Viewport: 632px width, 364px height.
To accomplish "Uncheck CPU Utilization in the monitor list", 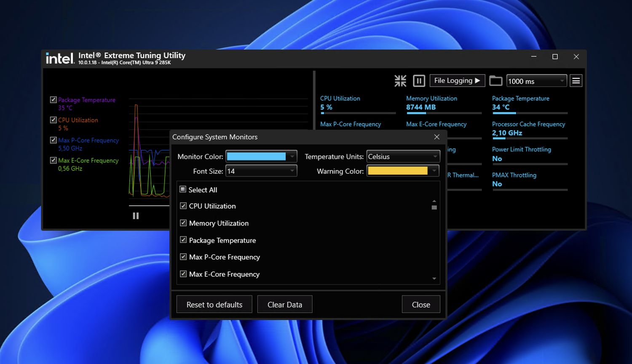I will point(183,206).
